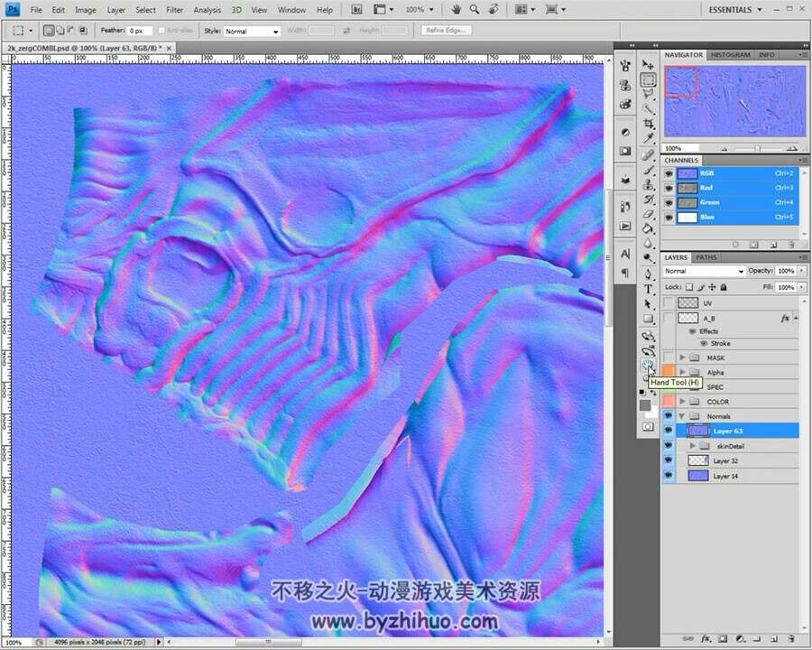Expand the MASK layer group

683,357
